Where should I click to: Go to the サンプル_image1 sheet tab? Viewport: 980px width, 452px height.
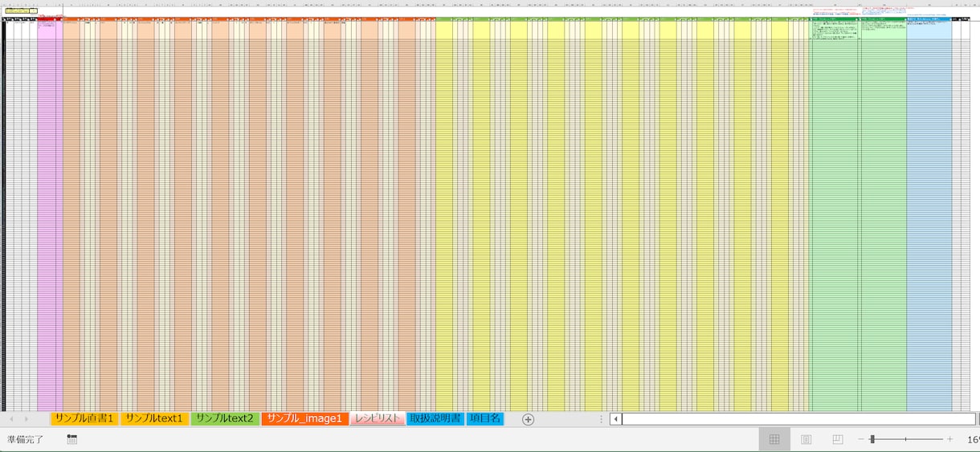pyautogui.click(x=304, y=418)
